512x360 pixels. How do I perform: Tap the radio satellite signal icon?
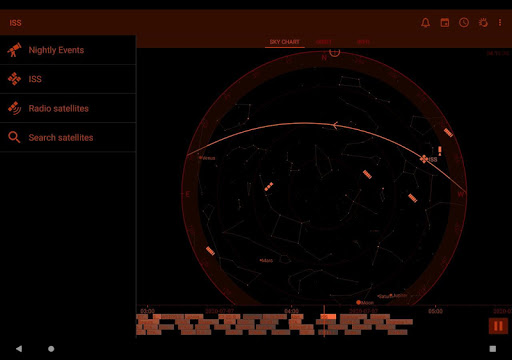(14, 108)
